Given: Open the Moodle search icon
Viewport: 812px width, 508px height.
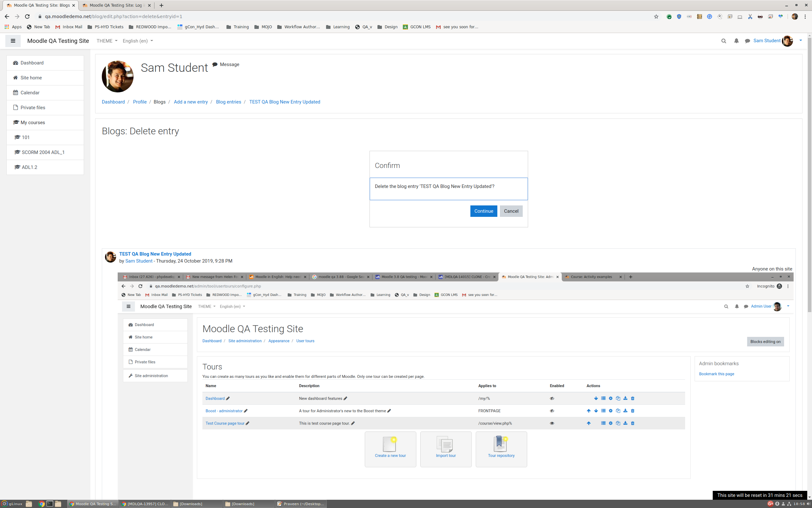Looking at the screenshot, I should coord(724,41).
